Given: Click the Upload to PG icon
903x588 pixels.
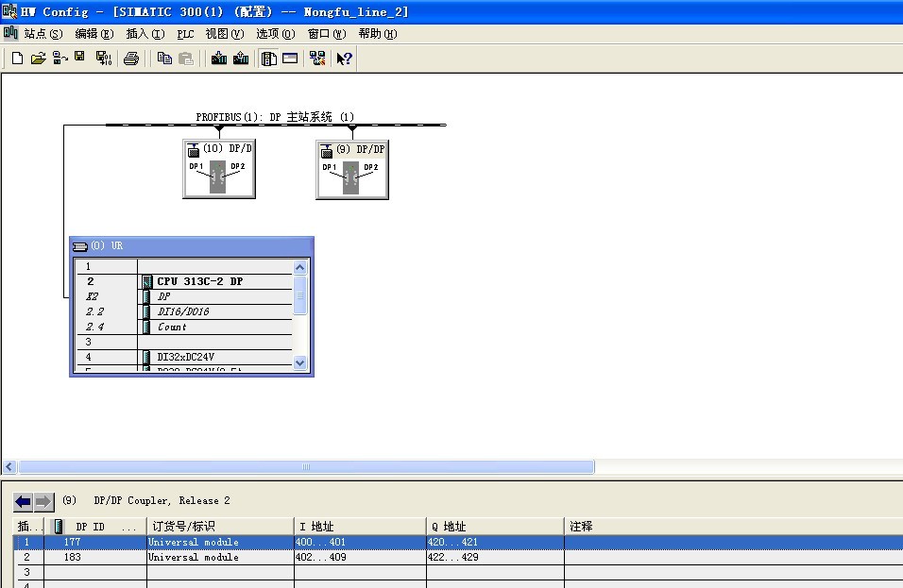Looking at the screenshot, I should tap(241, 59).
